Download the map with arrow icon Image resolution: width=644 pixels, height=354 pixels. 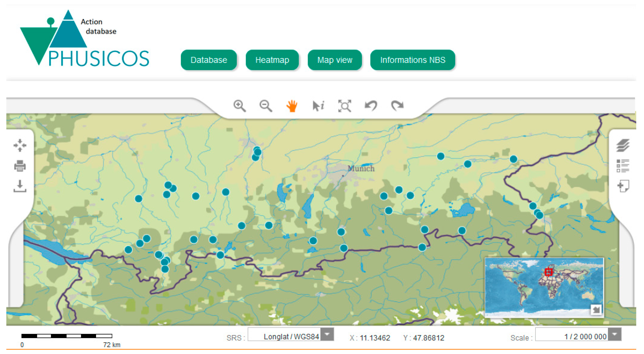[x=20, y=186]
